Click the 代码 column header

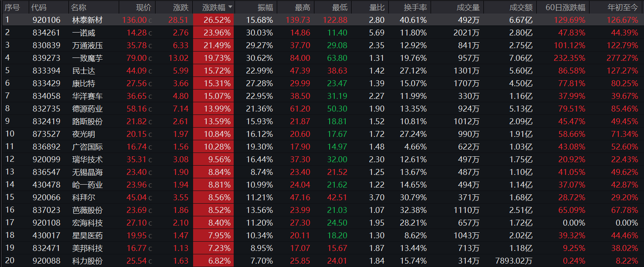coord(39,8)
